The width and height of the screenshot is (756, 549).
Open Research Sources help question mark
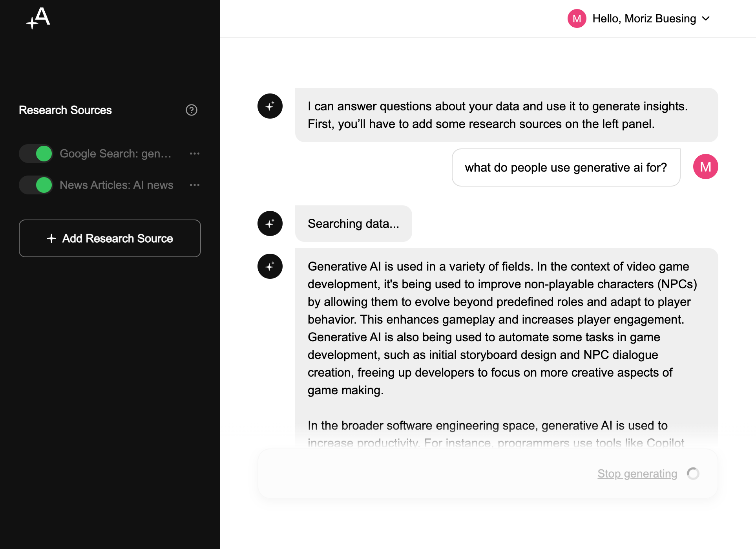click(x=192, y=110)
